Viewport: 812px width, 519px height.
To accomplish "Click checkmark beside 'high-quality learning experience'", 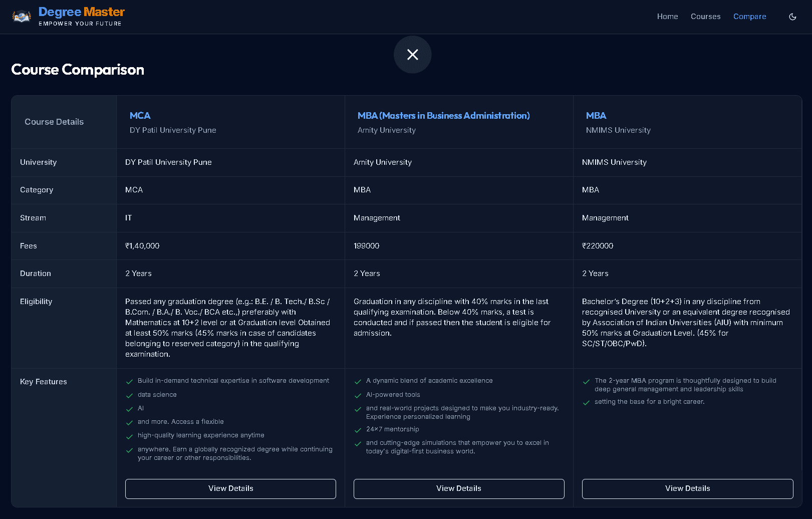I will [129, 436].
